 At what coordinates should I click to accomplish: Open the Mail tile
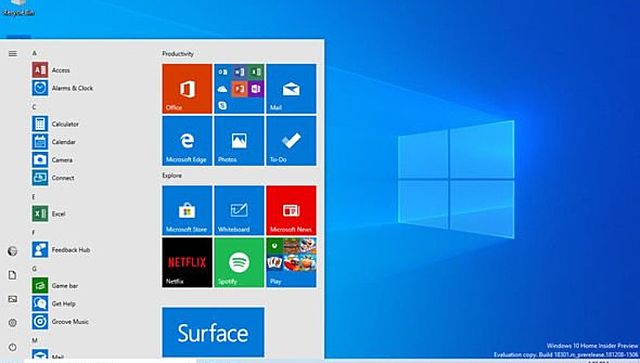coord(291,89)
